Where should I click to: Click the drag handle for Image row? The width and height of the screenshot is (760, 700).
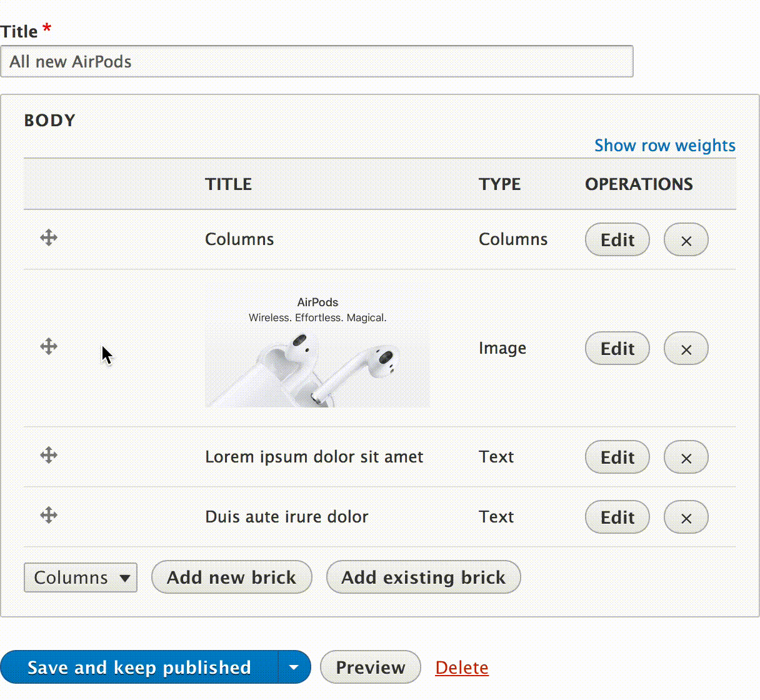click(x=49, y=346)
